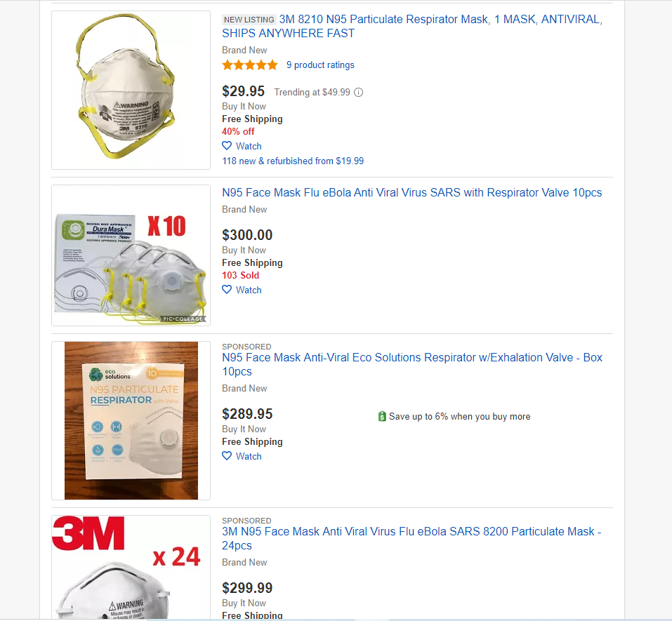
Task: Click the Watch heart icon for $300.00 listing
Action: [227, 290]
